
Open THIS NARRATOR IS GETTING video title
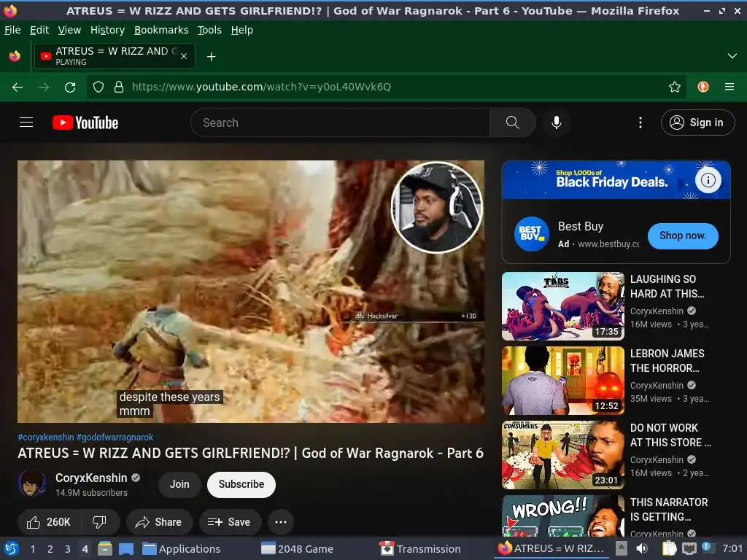pyautogui.click(x=669, y=510)
